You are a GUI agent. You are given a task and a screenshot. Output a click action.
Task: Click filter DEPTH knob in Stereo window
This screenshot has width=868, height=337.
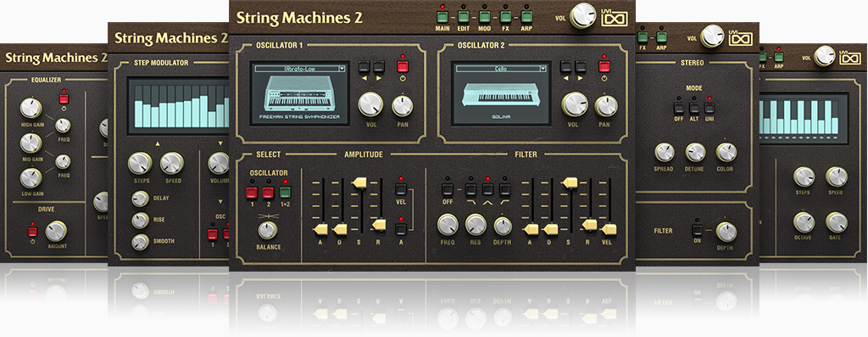tap(726, 232)
